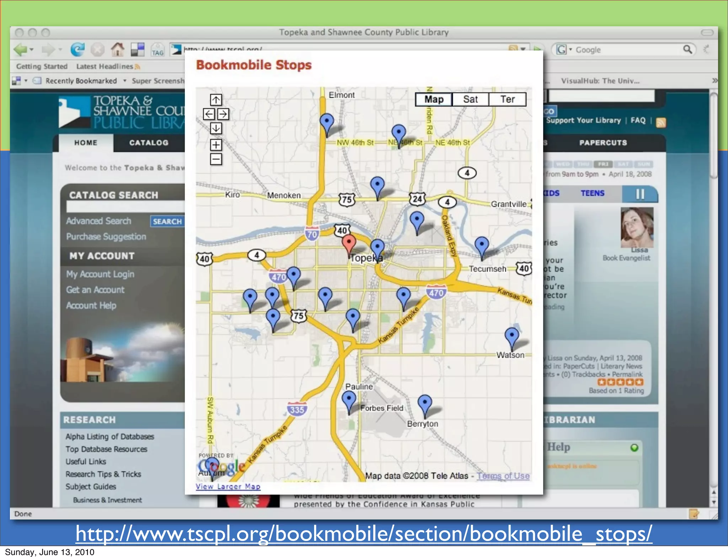Pause the slideshow with pause button
Screen dimensions: 728x560
tap(640, 194)
